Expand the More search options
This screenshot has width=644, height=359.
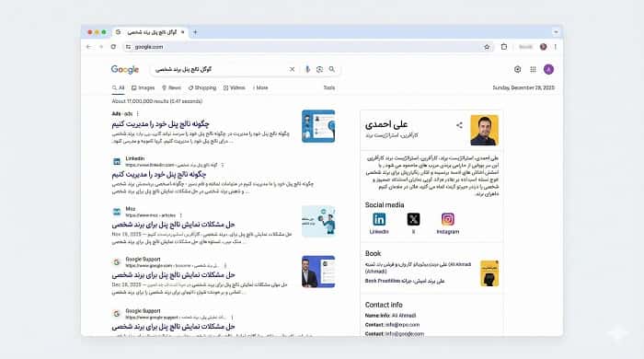pyautogui.click(x=260, y=87)
